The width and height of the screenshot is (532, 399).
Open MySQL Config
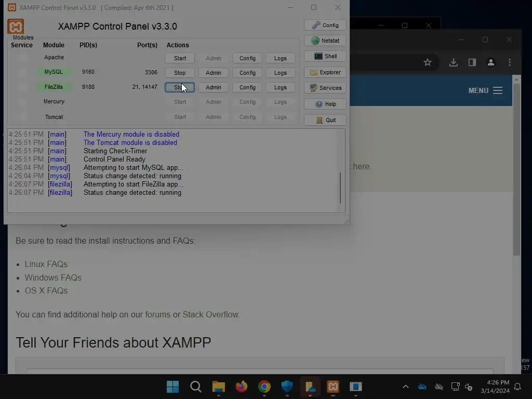[x=247, y=73]
